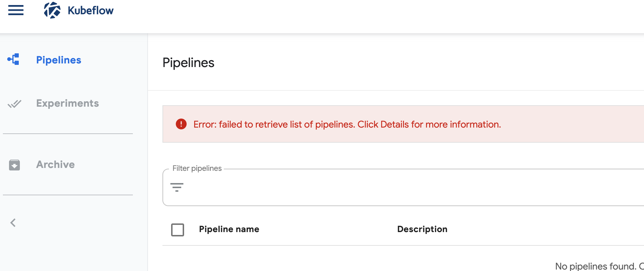Image resolution: width=644 pixels, height=271 pixels.
Task: Click the filter icon inside the filter field
Action: (177, 187)
